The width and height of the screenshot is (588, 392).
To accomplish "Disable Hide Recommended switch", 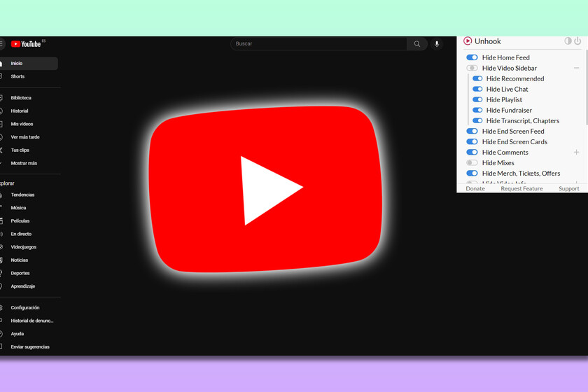I will 477,78.
